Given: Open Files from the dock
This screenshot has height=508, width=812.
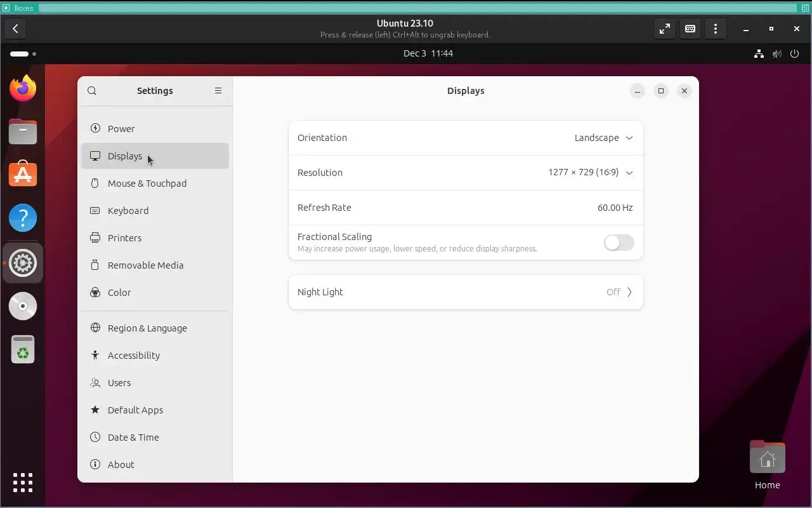Looking at the screenshot, I should pos(23,131).
